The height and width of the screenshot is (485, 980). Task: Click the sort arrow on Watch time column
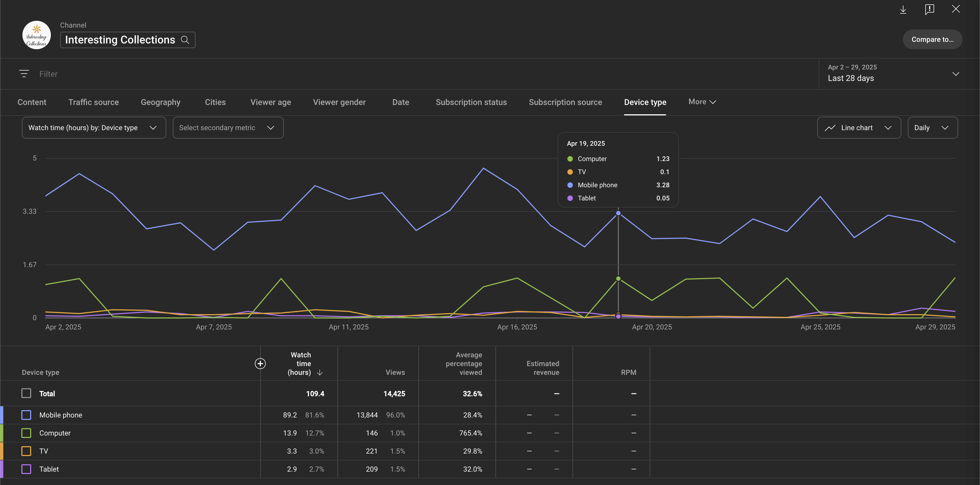[x=320, y=372]
